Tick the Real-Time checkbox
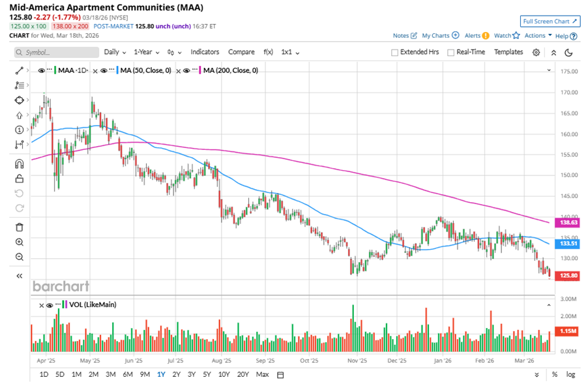Screen dimensions: 588x386 point(450,52)
